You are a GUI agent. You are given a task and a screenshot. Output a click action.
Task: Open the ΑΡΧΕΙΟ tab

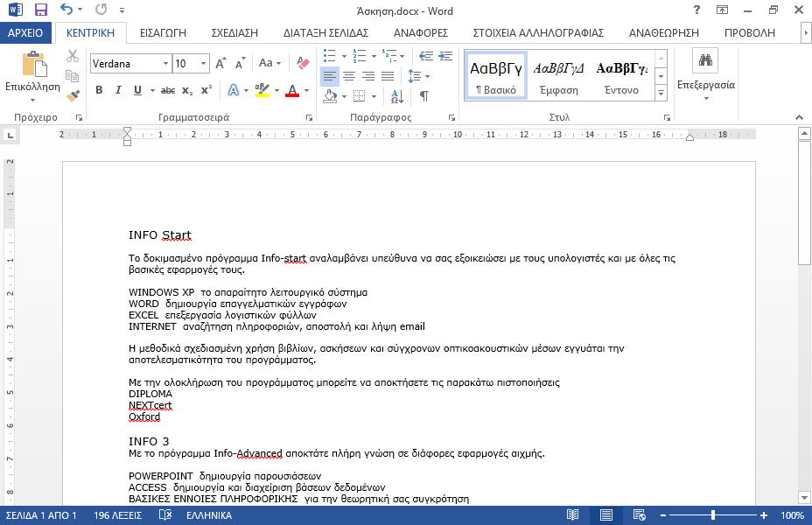(25, 32)
